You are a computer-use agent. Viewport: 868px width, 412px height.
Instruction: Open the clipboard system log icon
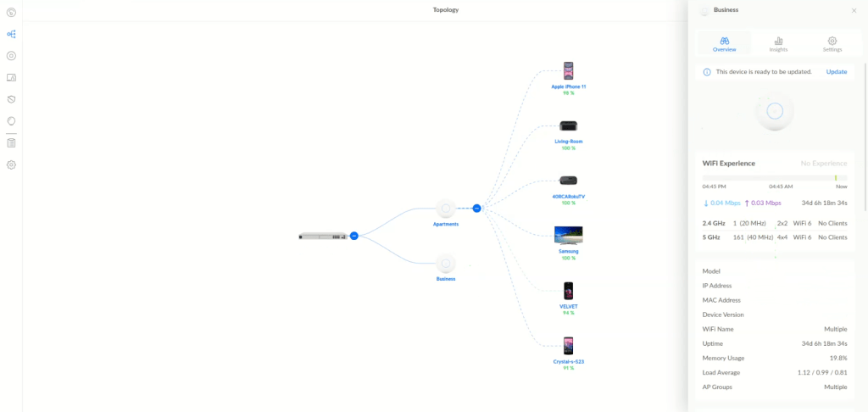point(11,143)
